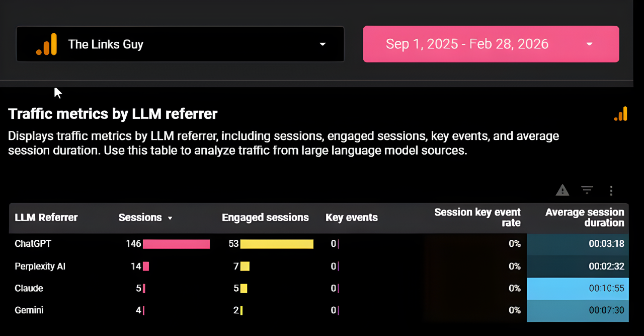
Task: Click ChatGPT's pink sessions bar
Action: click(176, 244)
